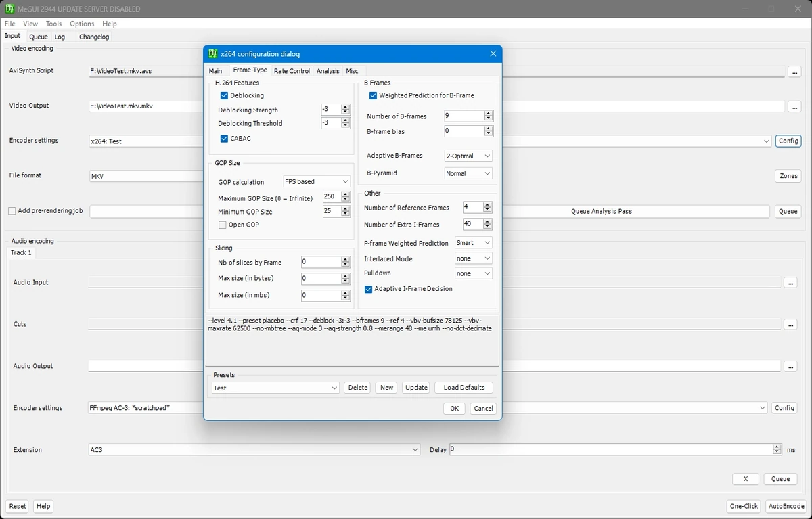The image size is (812, 519).
Task: Browse for AviSynth Script file
Action: [794, 71]
